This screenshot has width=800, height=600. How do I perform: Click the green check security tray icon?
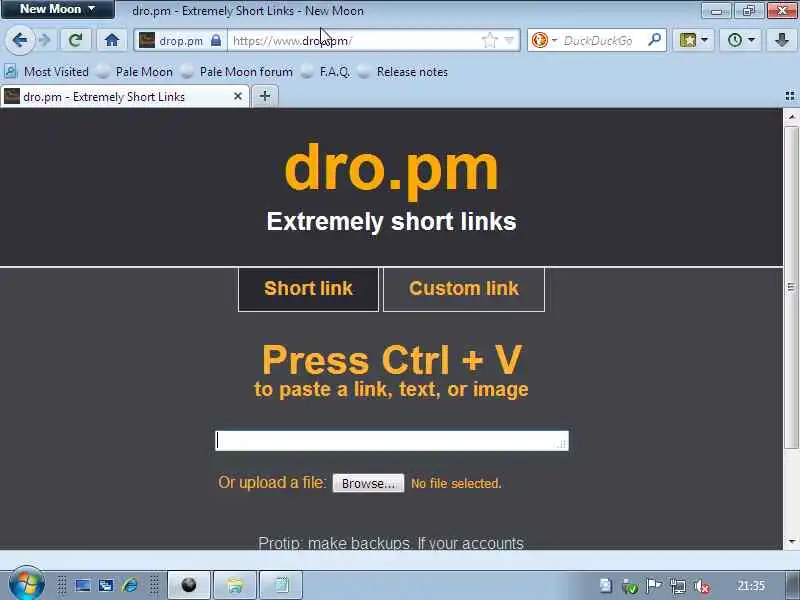point(630,586)
